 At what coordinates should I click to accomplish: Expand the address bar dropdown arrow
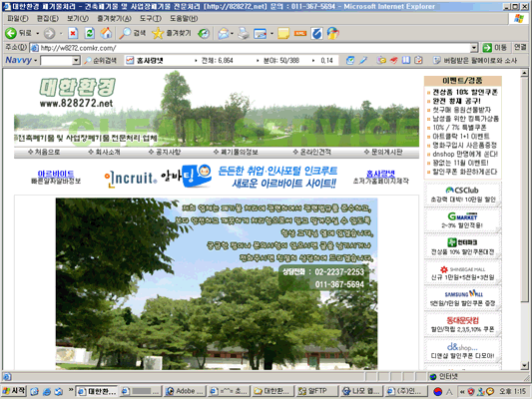[x=474, y=48]
